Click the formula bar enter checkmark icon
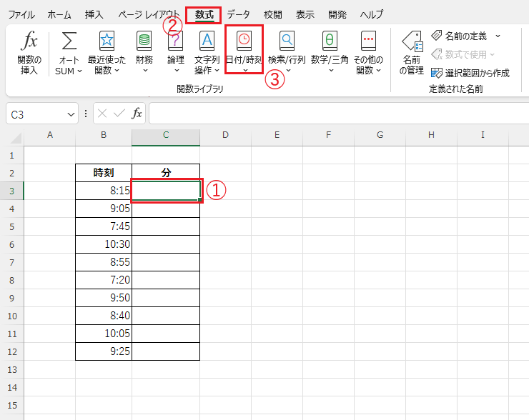529x420 pixels. (119, 114)
